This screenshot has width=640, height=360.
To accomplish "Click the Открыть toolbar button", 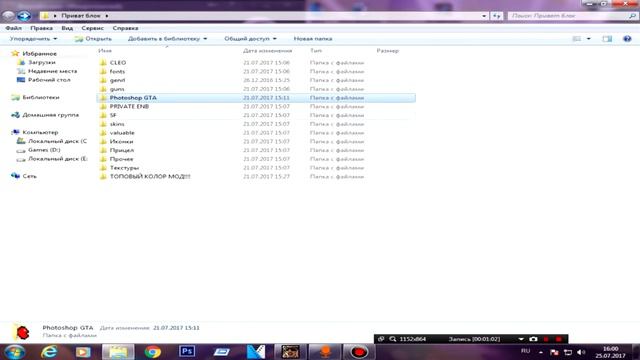I will pyautogui.click(x=93, y=39).
